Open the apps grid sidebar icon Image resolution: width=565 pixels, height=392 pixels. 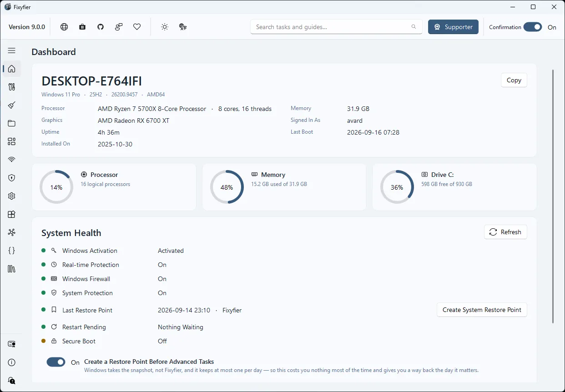coord(12,141)
